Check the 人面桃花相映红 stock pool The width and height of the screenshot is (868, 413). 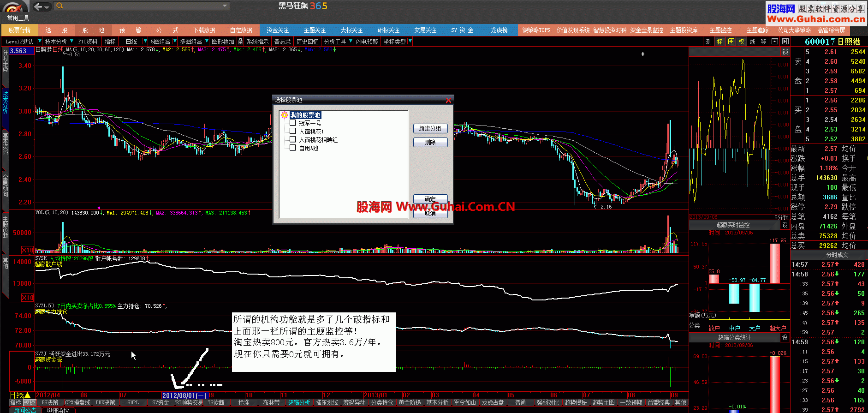click(292, 139)
